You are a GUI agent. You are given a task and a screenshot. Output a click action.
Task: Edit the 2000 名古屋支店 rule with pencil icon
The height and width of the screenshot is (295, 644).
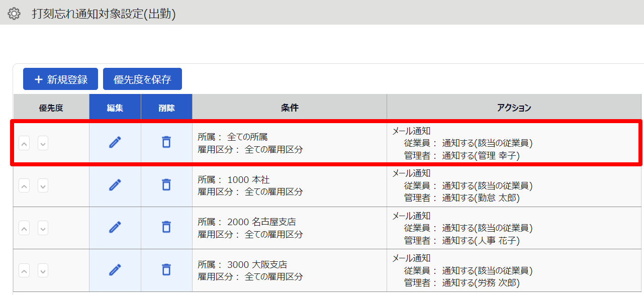coord(115,227)
